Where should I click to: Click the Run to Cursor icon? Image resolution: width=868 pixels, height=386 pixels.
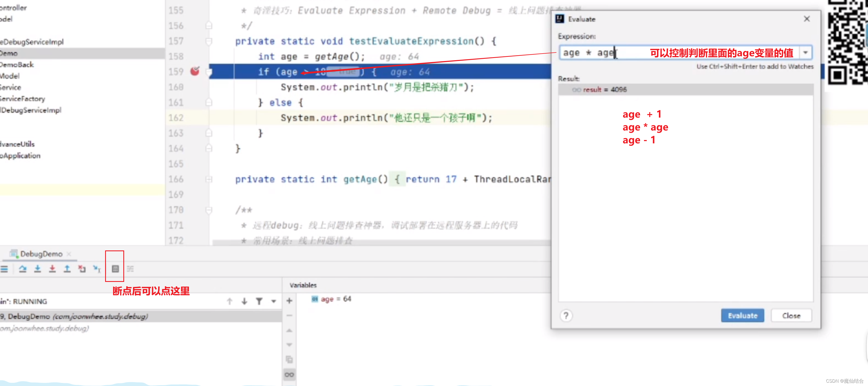point(97,269)
